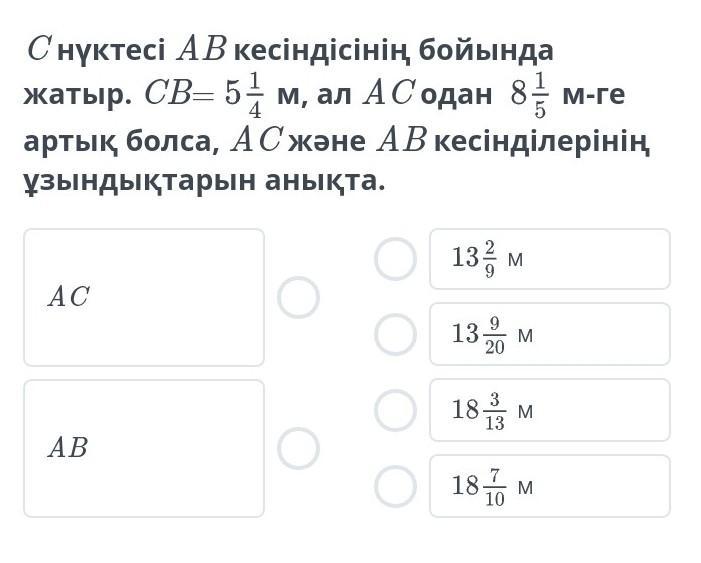Viewport: 701px width, 563px height.
Task: Select the circle next to 13 2/9 м
Action: click(x=395, y=259)
